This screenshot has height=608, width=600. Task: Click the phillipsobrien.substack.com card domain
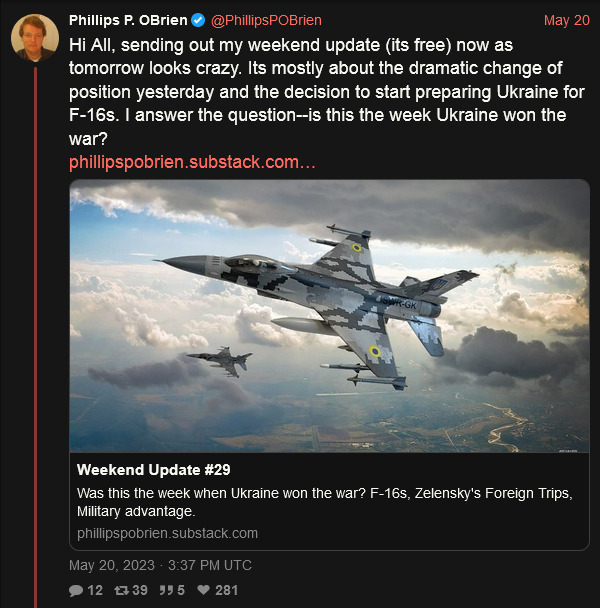167,533
